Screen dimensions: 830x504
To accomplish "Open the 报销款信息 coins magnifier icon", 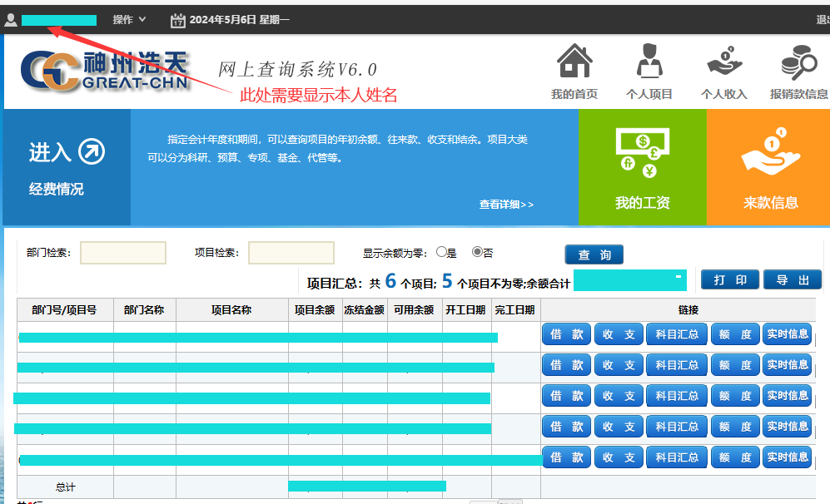I will (798, 62).
